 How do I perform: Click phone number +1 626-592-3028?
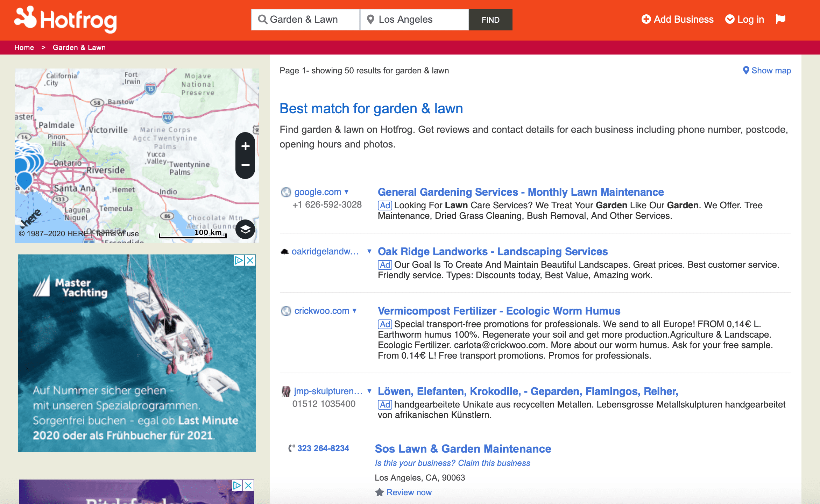click(327, 204)
